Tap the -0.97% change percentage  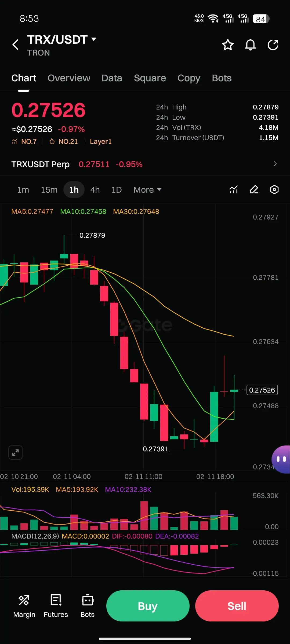click(x=71, y=129)
